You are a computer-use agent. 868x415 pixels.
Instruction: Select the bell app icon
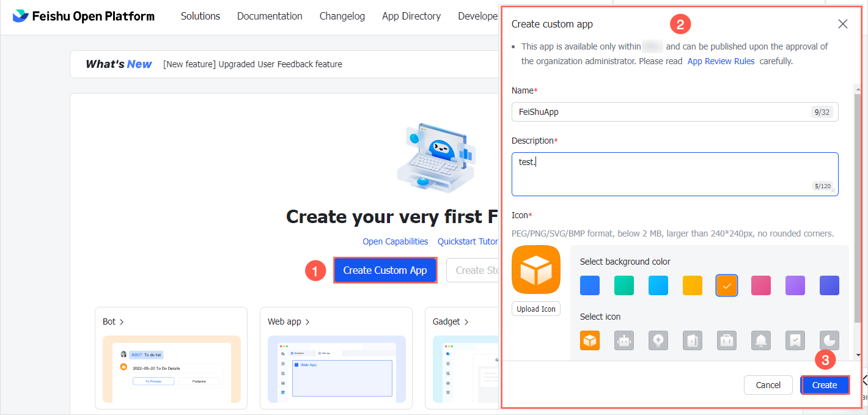tap(761, 340)
